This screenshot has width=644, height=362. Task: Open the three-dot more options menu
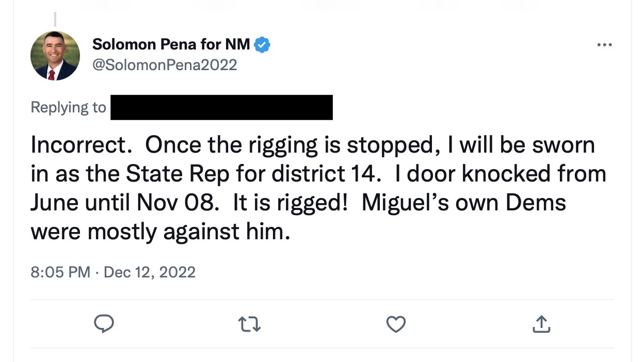coord(604,45)
